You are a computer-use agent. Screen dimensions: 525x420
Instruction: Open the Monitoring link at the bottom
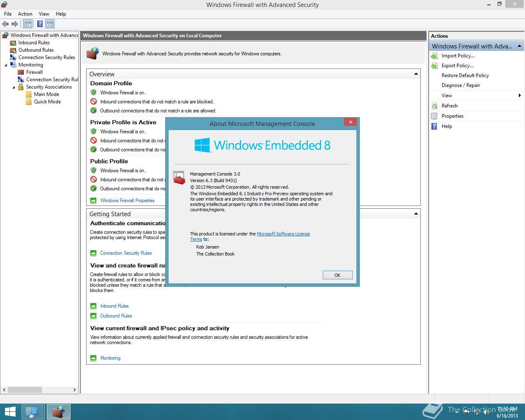pyautogui.click(x=110, y=358)
